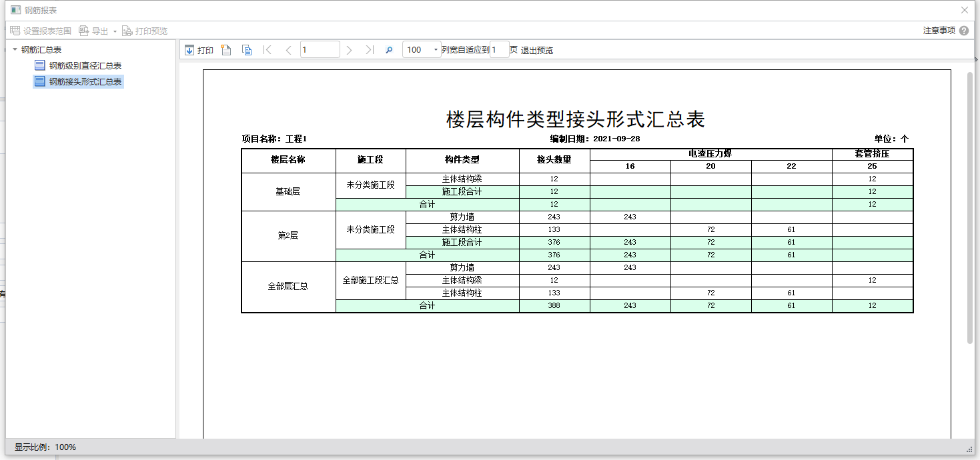Image resolution: width=980 pixels, height=460 pixels.
Task: Click the multi-page view icon
Action: click(x=247, y=50)
